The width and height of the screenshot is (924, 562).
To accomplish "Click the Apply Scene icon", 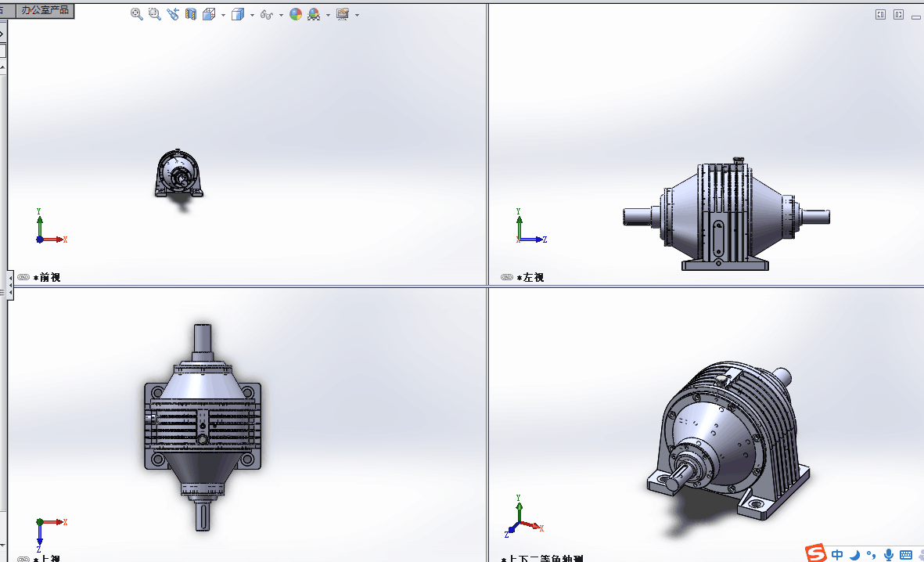I will [314, 14].
